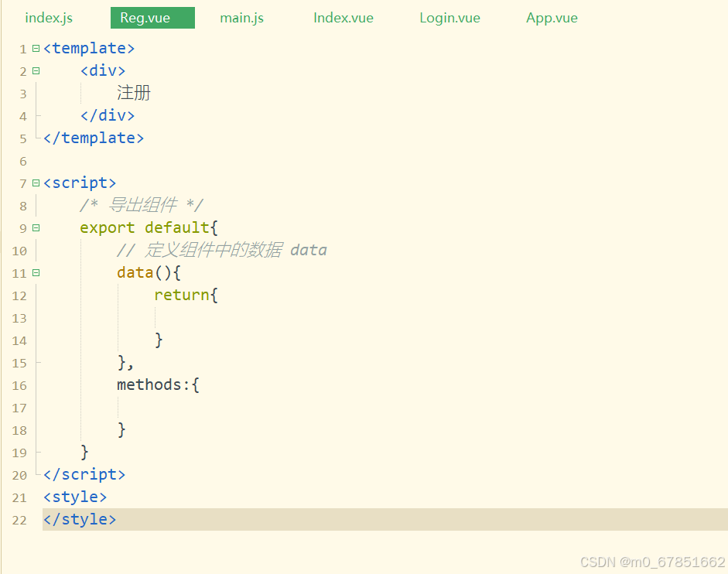Click the }, on line 15
This screenshot has width=728, height=574.
(125, 362)
